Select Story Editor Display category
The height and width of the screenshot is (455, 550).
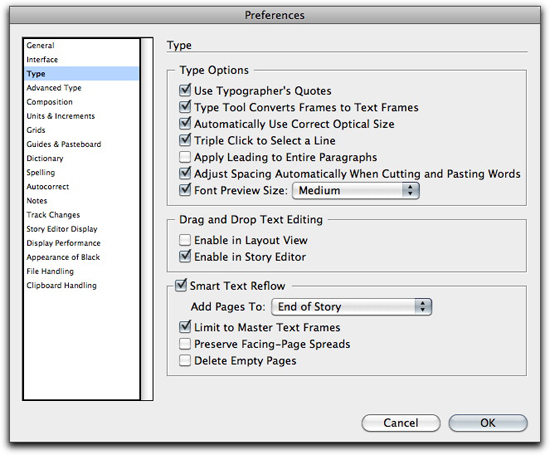click(x=62, y=229)
